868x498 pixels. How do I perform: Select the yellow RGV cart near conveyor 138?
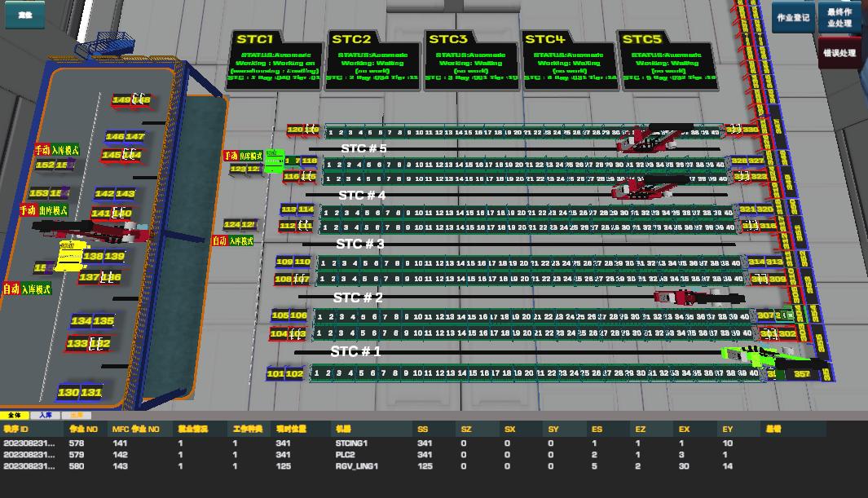pyautogui.click(x=70, y=256)
